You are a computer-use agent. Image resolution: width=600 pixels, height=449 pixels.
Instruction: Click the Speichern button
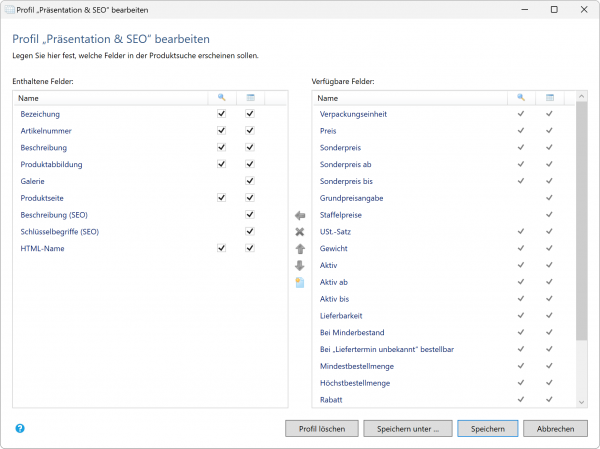488,428
